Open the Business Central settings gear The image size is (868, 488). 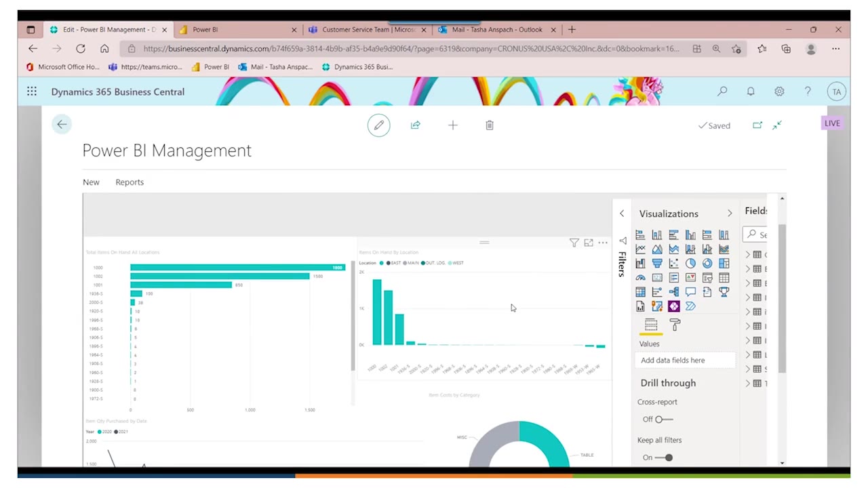(779, 91)
